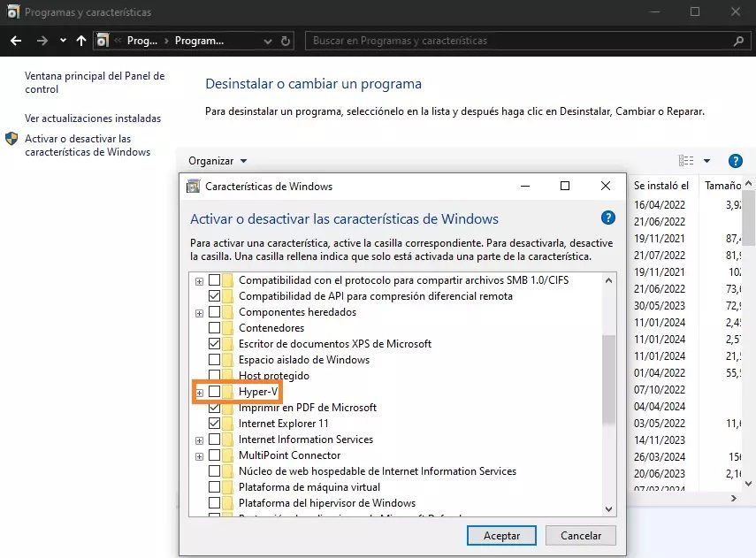Image resolution: width=756 pixels, height=558 pixels.
Task: Click the Internet Explorer 11 folder icon
Action: click(x=228, y=423)
